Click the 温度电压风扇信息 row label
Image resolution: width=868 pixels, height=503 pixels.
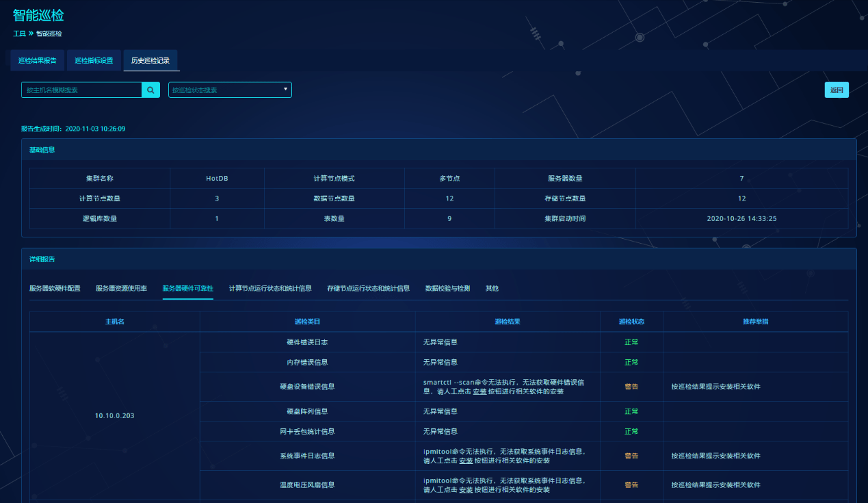307,485
